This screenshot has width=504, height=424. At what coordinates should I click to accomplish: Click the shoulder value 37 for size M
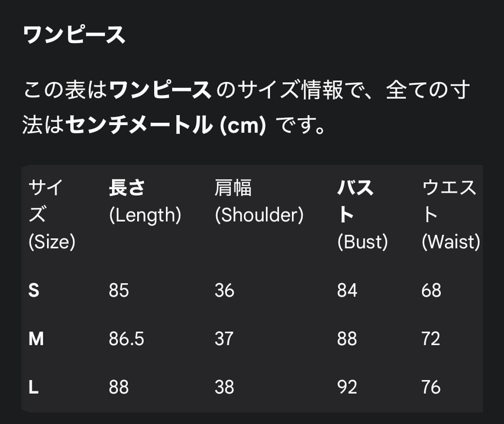pyautogui.click(x=224, y=339)
